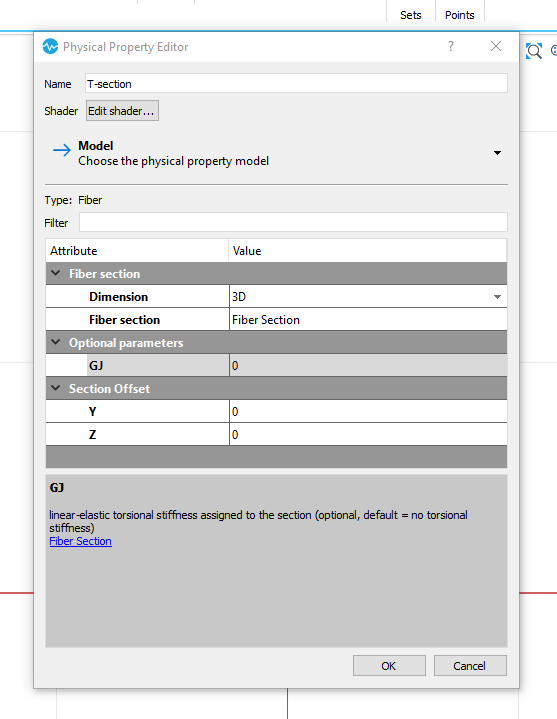
Task: Open the Fiber Section documentation link
Action: tap(81, 541)
